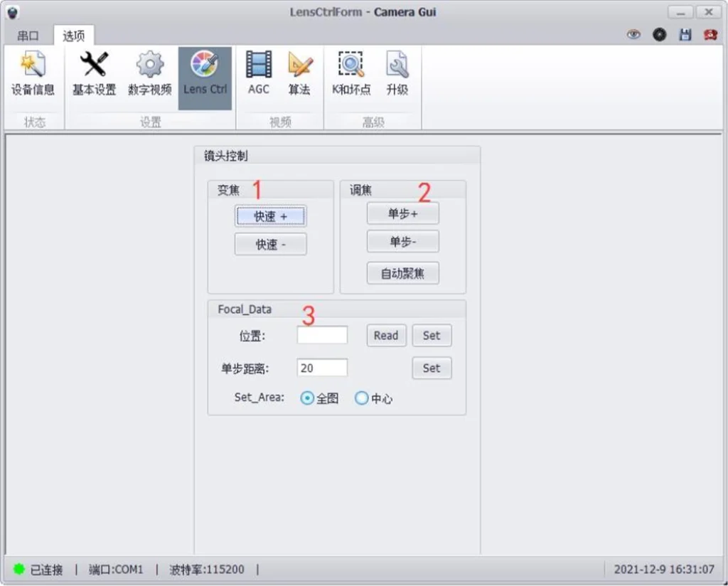Toggle the eye preview icon
This screenshot has width=728, height=586.
tap(633, 34)
